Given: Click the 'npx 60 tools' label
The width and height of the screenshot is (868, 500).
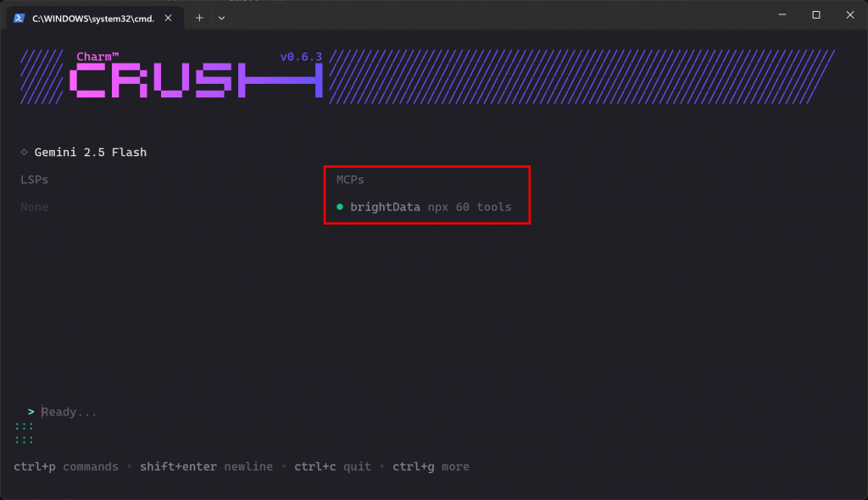Looking at the screenshot, I should (x=470, y=207).
